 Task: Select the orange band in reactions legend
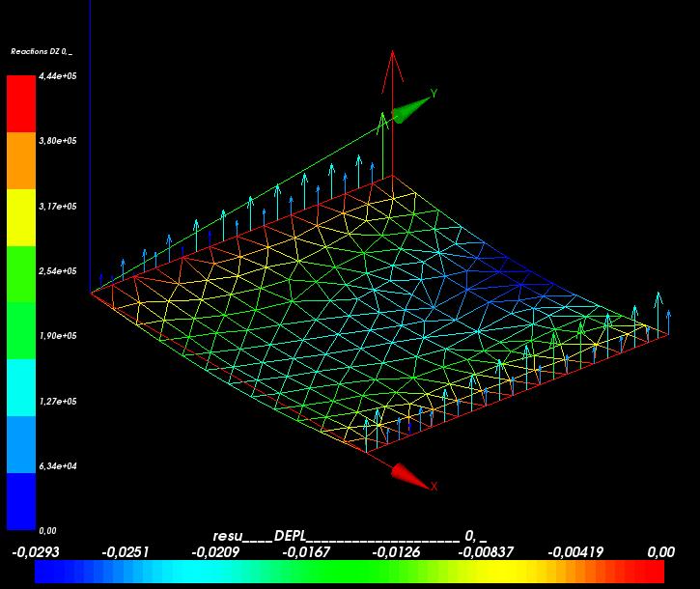coord(21,160)
